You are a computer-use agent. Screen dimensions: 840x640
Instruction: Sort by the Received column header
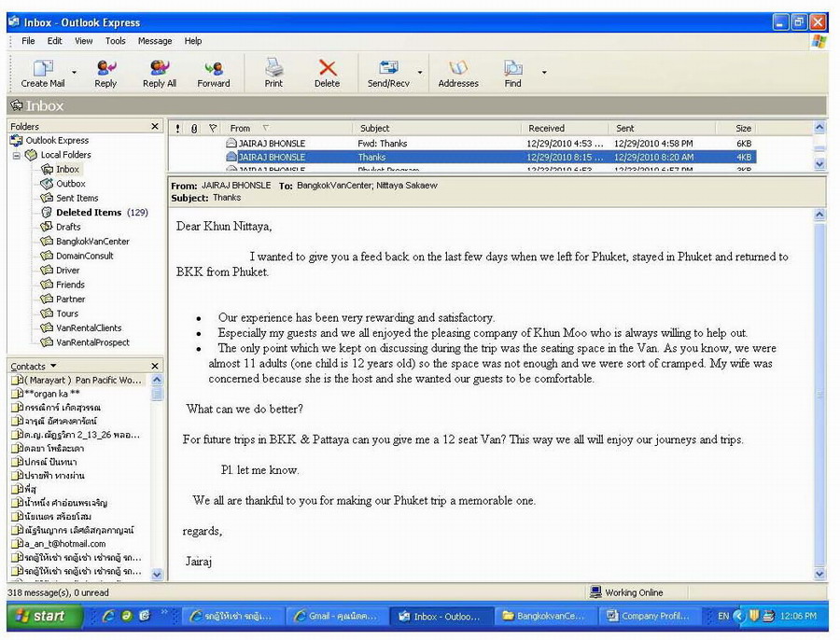pos(566,129)
